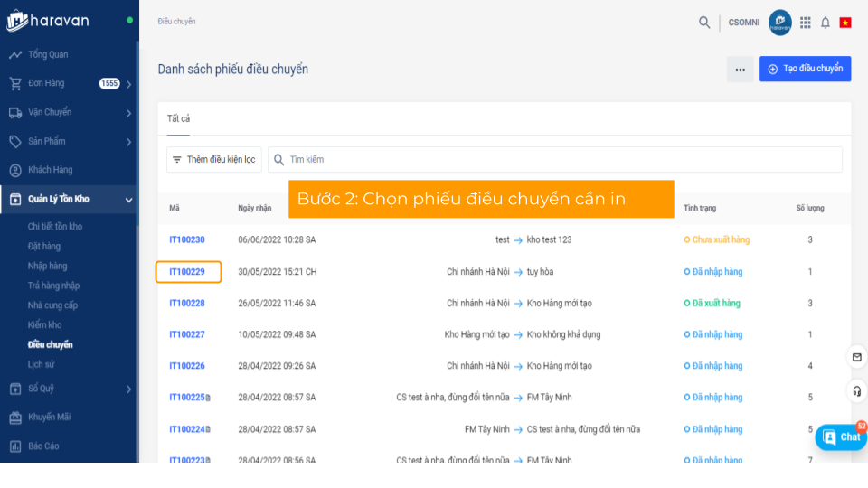Image resolution: width=868 pixels, height=488 pixels.
Task: Open the search magnifier in top bar
Action: coord(704,22)
